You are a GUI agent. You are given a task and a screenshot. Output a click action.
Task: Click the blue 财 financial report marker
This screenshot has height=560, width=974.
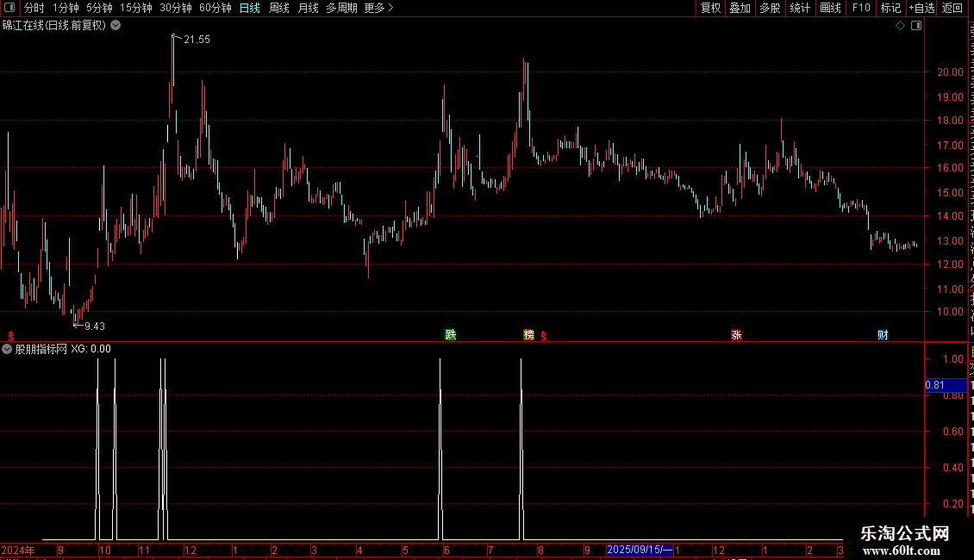883,334
